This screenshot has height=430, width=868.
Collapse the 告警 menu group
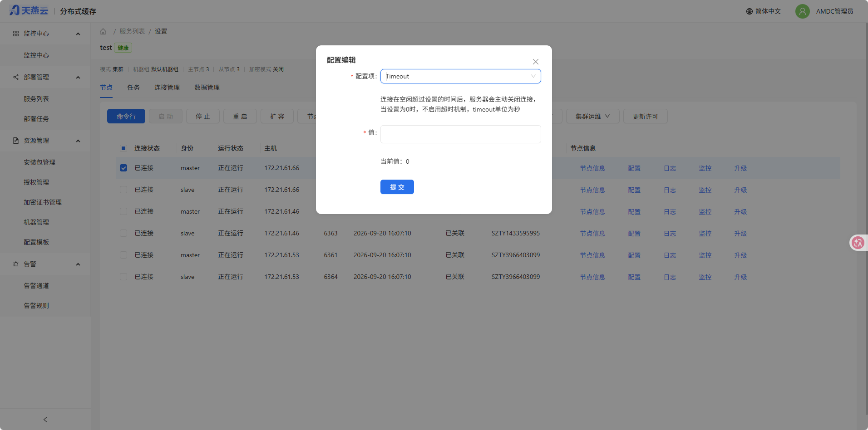click(78, 264)
